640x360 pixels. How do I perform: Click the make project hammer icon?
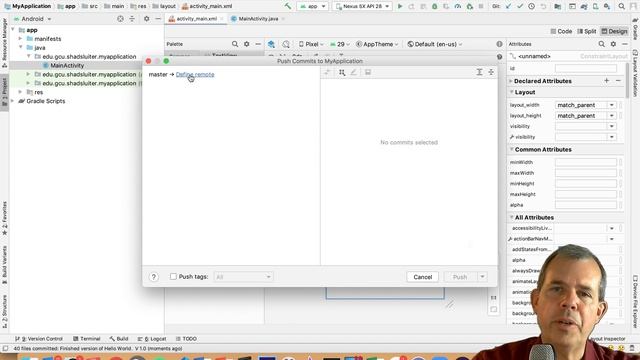tap(288, 6)
